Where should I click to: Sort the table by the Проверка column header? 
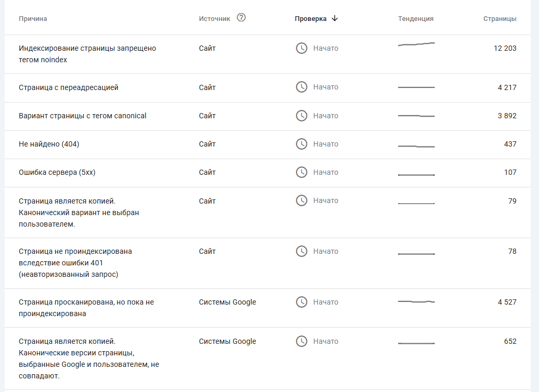point(310,19)
